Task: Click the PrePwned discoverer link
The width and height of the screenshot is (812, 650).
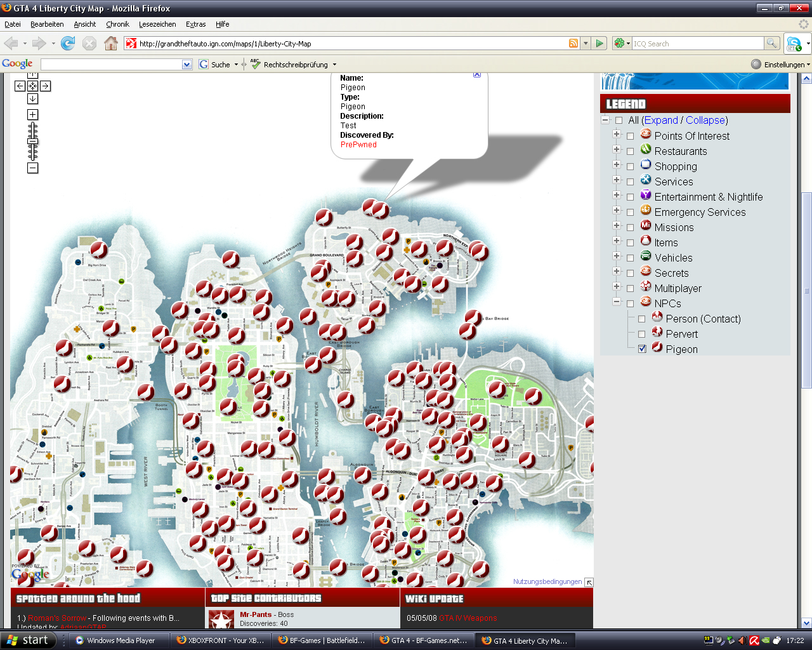Action: [x=358, y=145]
